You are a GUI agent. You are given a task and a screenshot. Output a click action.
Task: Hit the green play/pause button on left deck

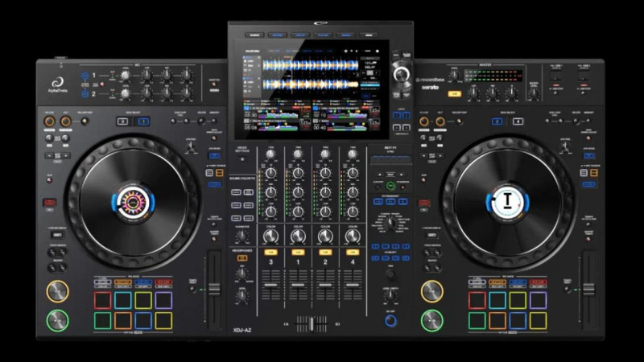pyautogui.click(x=57, y=320)
